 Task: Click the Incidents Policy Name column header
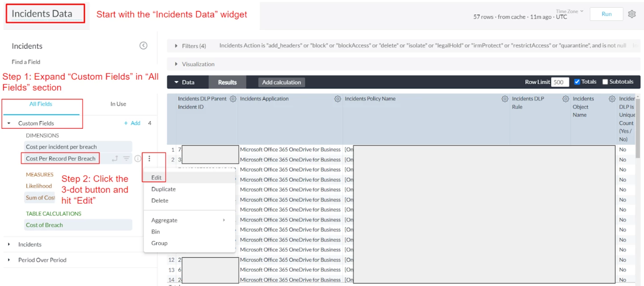click(370, 99)
